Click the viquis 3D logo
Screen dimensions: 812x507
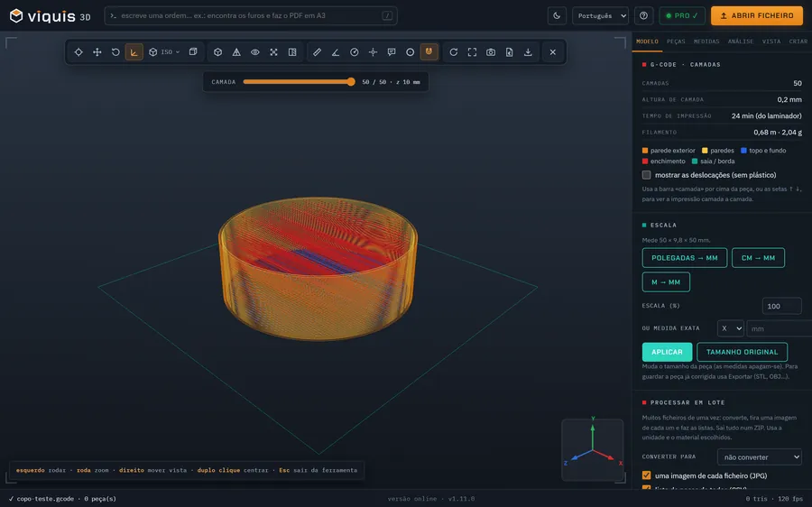(x=51, y=16)
